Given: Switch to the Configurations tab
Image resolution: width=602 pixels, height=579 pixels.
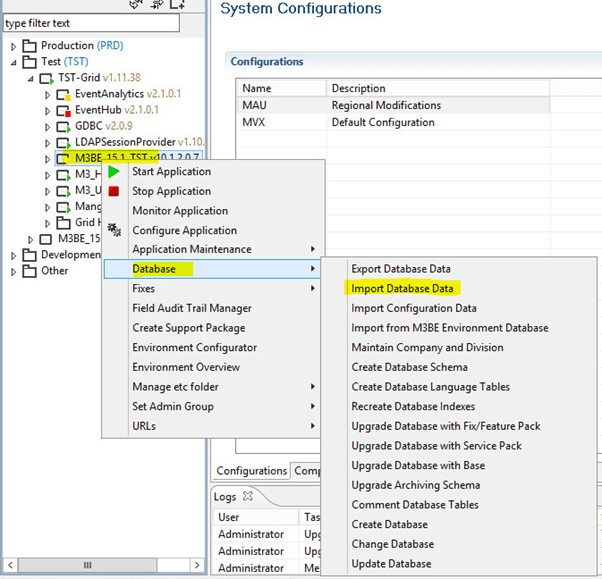Looking at the screenshot, I should (x=251, y=470).
